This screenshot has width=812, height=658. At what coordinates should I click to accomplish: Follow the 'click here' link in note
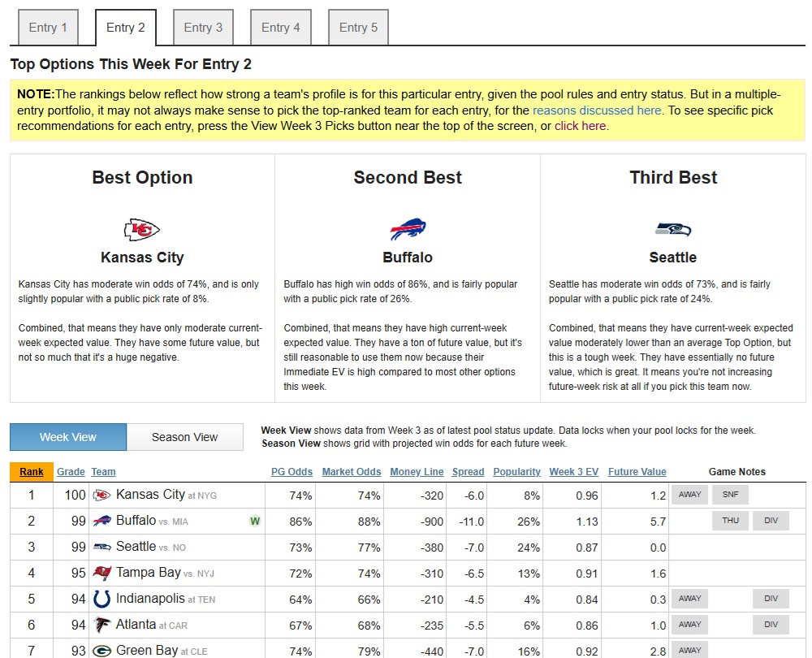pos(580,126)
